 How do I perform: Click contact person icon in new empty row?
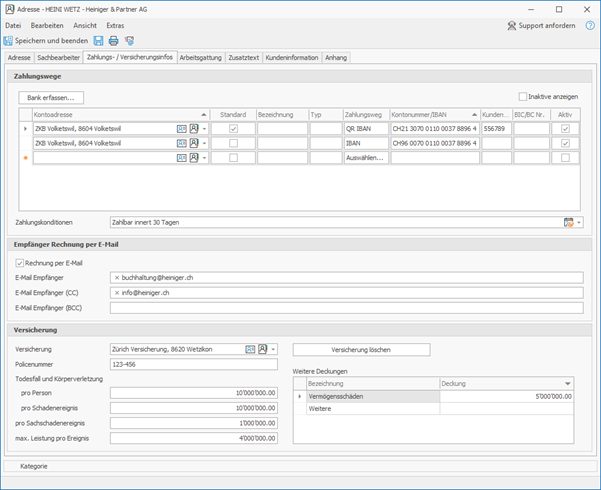coord(194,158)
